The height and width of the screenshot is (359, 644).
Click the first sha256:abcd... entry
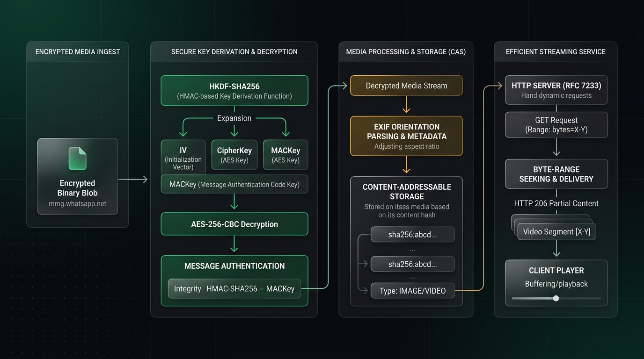click(x=412, y=235)
